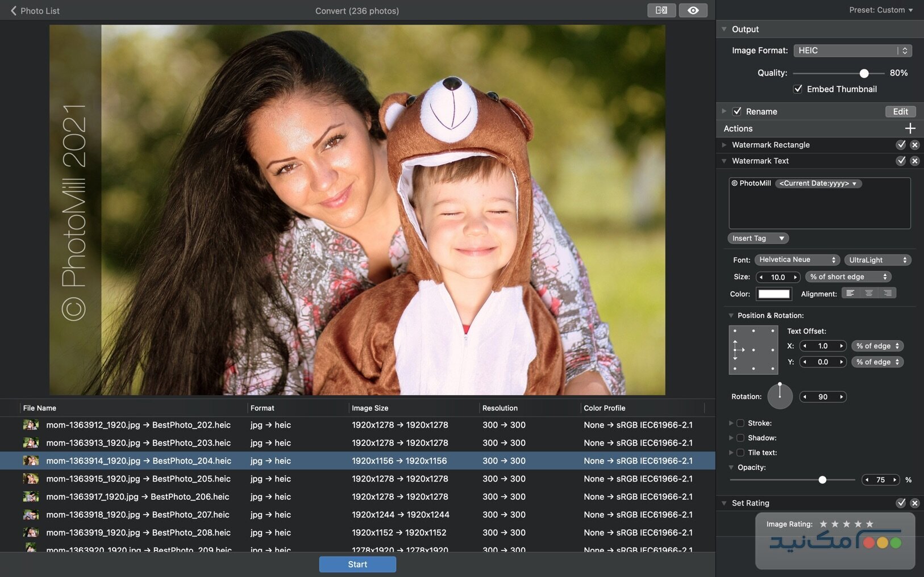The image size is (924, 577).
Task: Expand the Stroke settings disclosure triangle
Action: [x=731, y=423]
